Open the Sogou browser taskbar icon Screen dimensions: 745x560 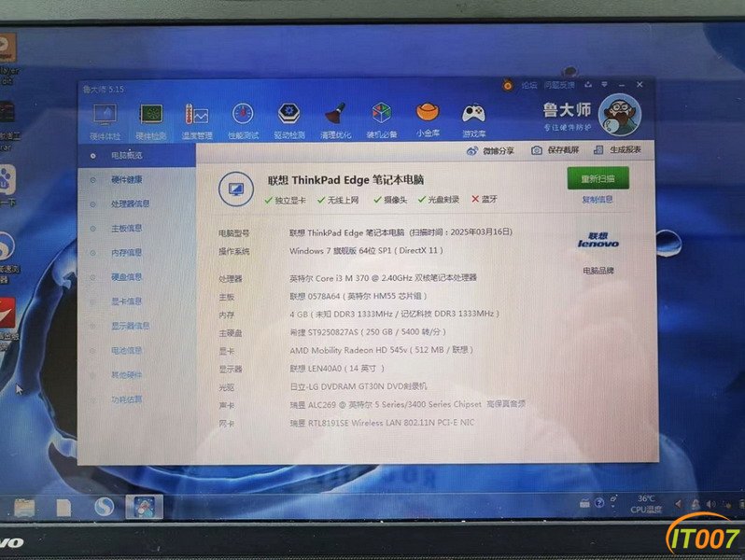tap(104, 506)
